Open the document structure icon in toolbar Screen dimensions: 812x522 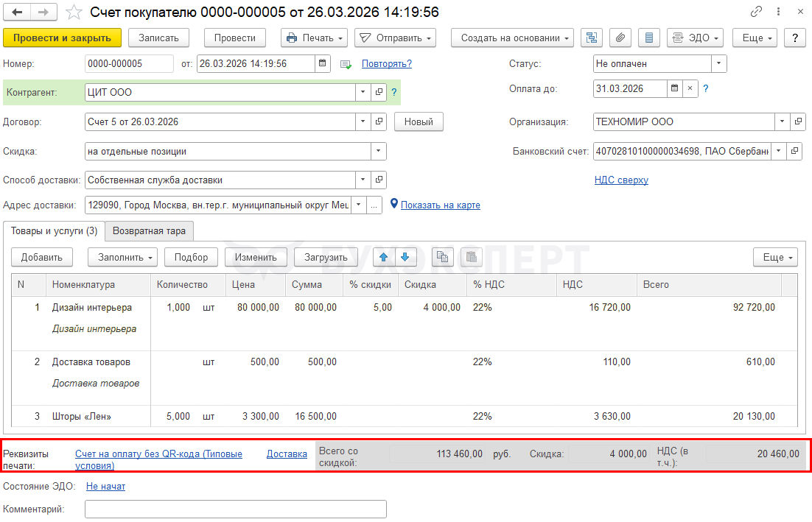tap(592, 38)
